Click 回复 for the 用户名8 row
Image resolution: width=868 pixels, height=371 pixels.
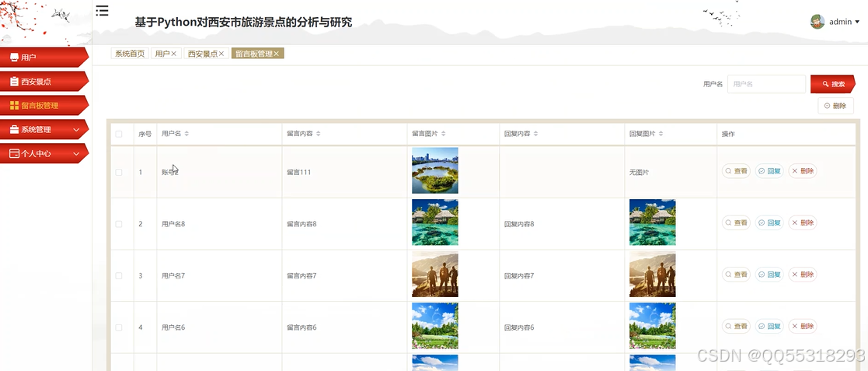(769, 222)
